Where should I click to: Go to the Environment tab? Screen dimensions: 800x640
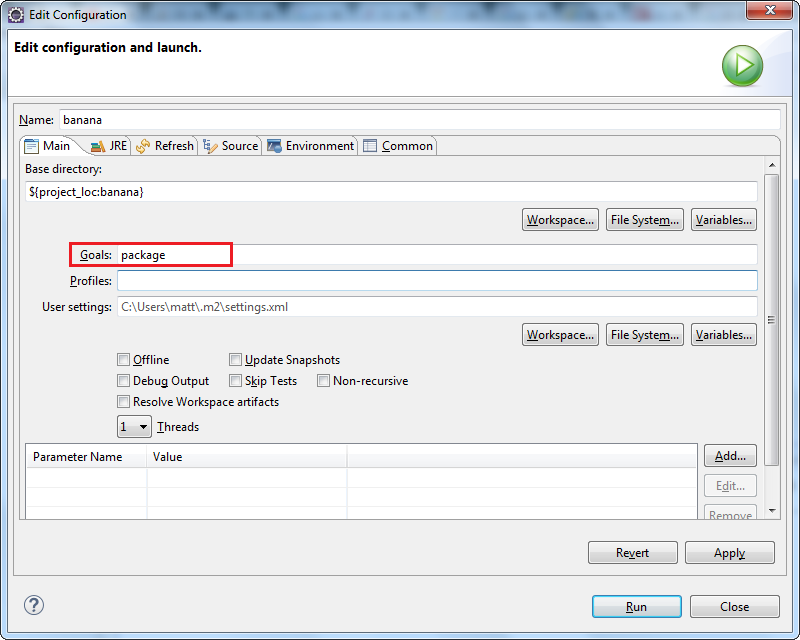point(310,146)
